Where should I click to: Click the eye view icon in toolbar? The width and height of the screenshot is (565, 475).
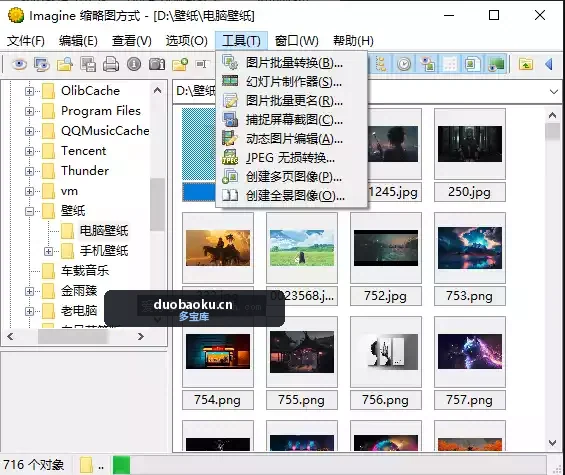coord(19,65)
